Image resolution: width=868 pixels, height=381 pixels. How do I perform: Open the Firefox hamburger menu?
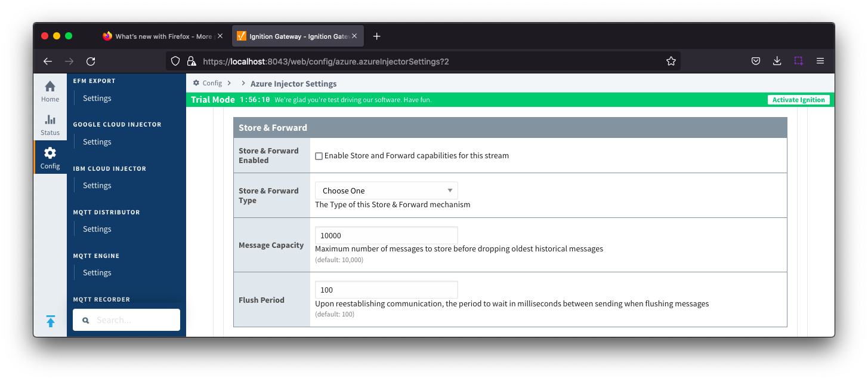pyautogui.click(x=820, y=61)
